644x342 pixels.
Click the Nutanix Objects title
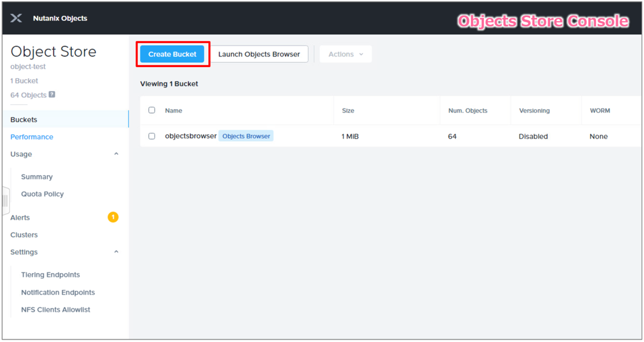pos(60,18)
